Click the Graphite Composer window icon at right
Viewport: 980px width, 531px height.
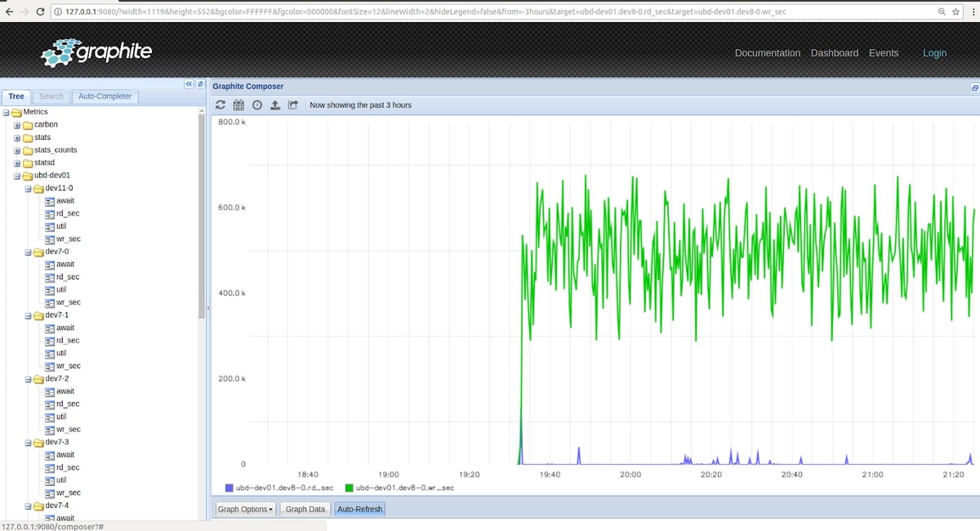(973, 87)
